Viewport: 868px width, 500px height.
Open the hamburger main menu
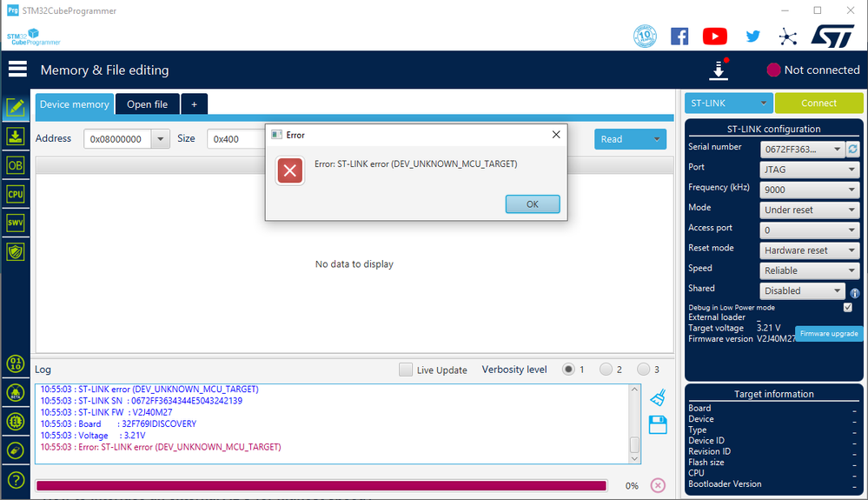[17, 70]
